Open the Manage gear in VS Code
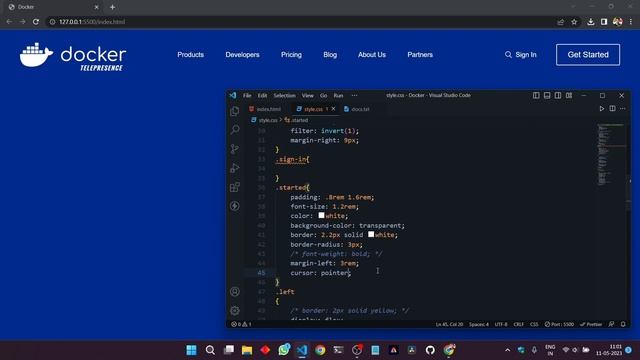Image resolution: width=640 pixels, height=360 pixels. coord(235,311)
